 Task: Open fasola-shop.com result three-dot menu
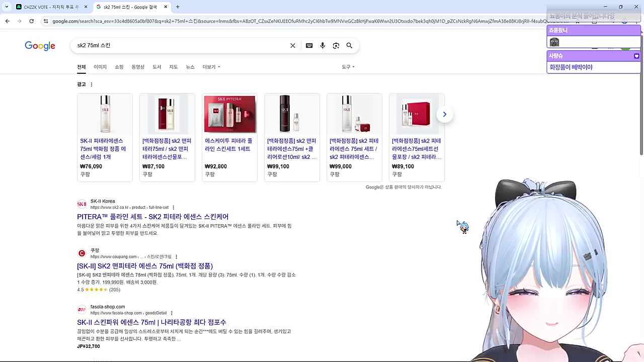(172, 313)
